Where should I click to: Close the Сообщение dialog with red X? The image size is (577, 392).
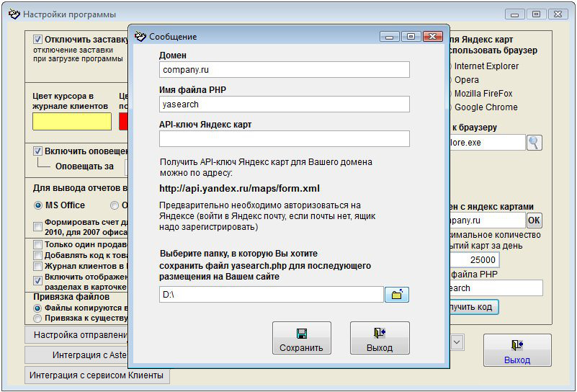click(x=432, y=37)
